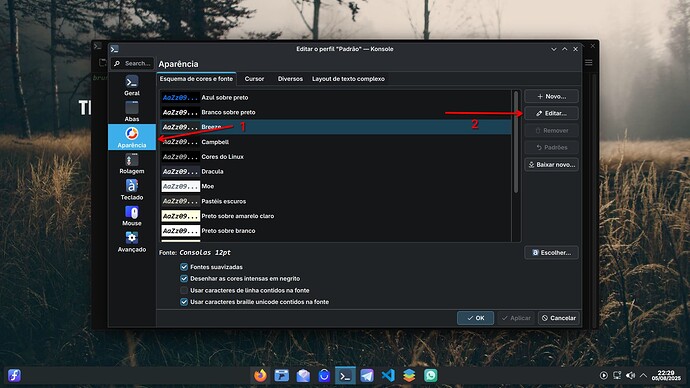Click the Baixar novo... button
The width and height of the screenshot is (690, 388).
(x=551, y=165)
